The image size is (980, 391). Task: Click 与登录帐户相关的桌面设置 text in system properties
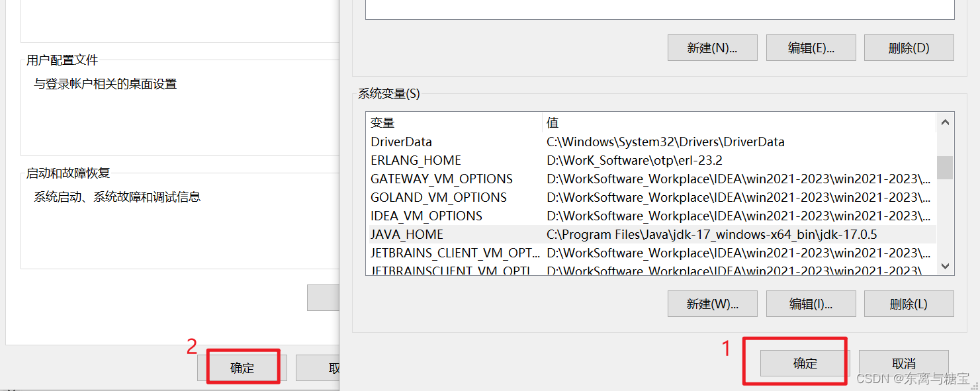pyautogui.click(x=105, y=84)
